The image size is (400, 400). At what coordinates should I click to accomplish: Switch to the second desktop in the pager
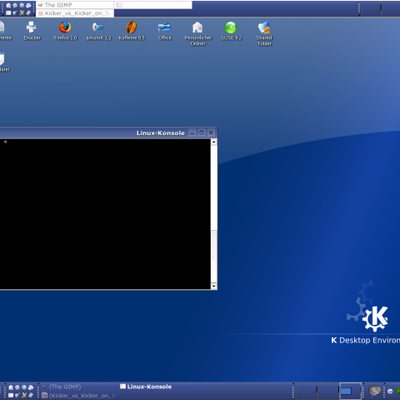click(328, 391)
